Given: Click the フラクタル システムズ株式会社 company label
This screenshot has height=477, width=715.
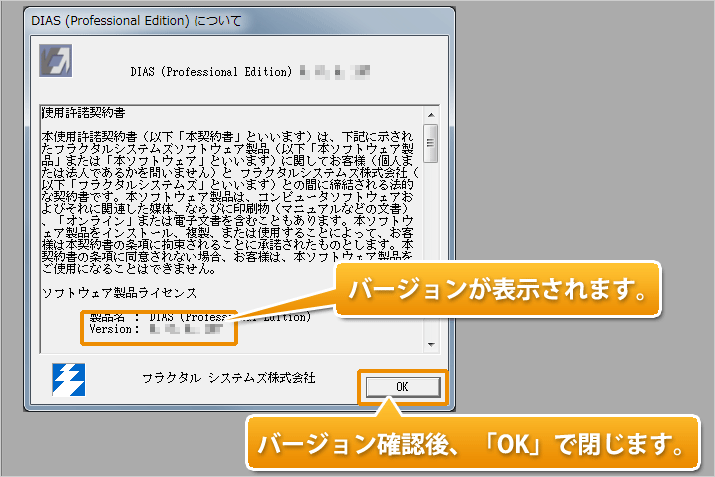Looking at the screenshot, I should [230, 379].
